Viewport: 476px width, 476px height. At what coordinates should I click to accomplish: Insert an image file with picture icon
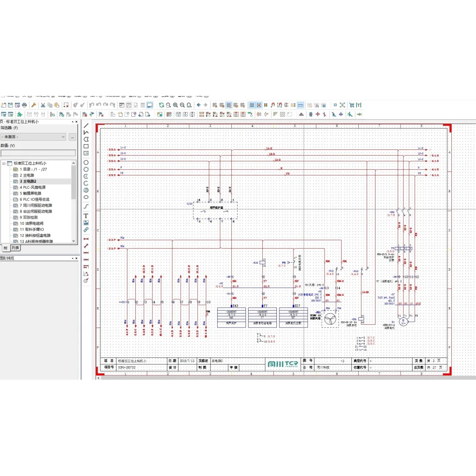pyautogui.click(x=86, y=223)
